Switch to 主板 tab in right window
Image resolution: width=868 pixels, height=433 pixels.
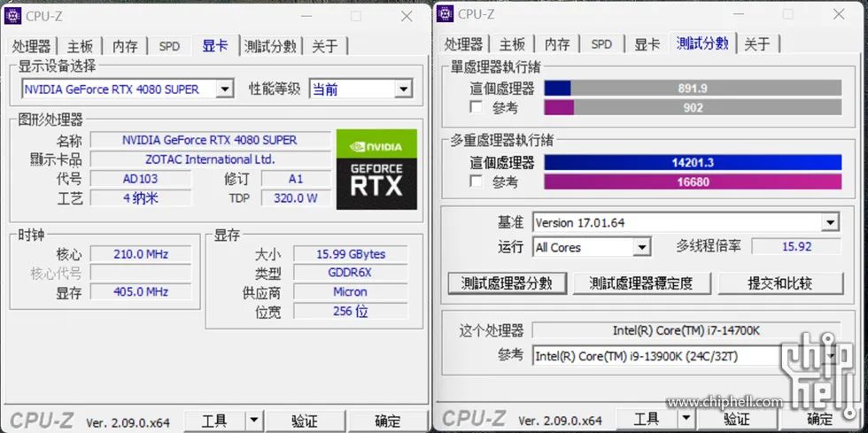pos(512,43)
